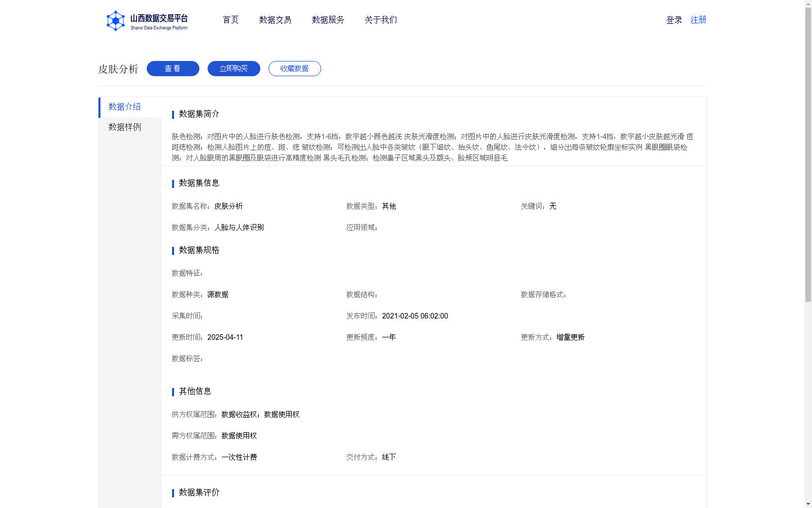
Task: Click the update date 2025-04-11
Action: (x=225, y=337)
